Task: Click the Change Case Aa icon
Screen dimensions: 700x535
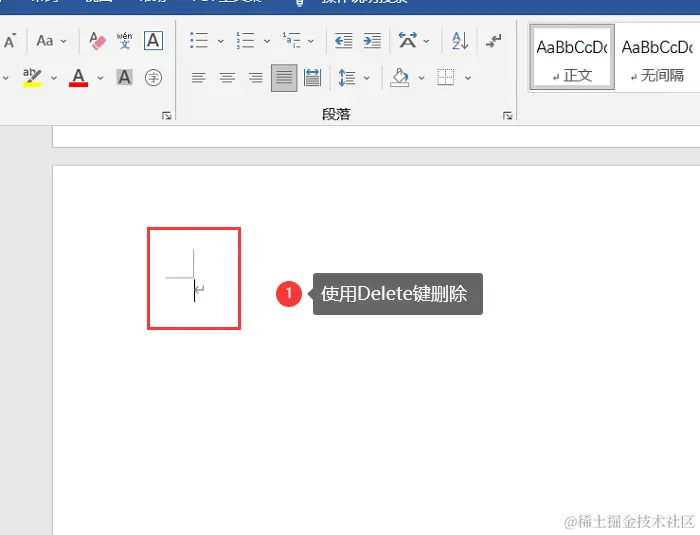Action: coord(45,41)
